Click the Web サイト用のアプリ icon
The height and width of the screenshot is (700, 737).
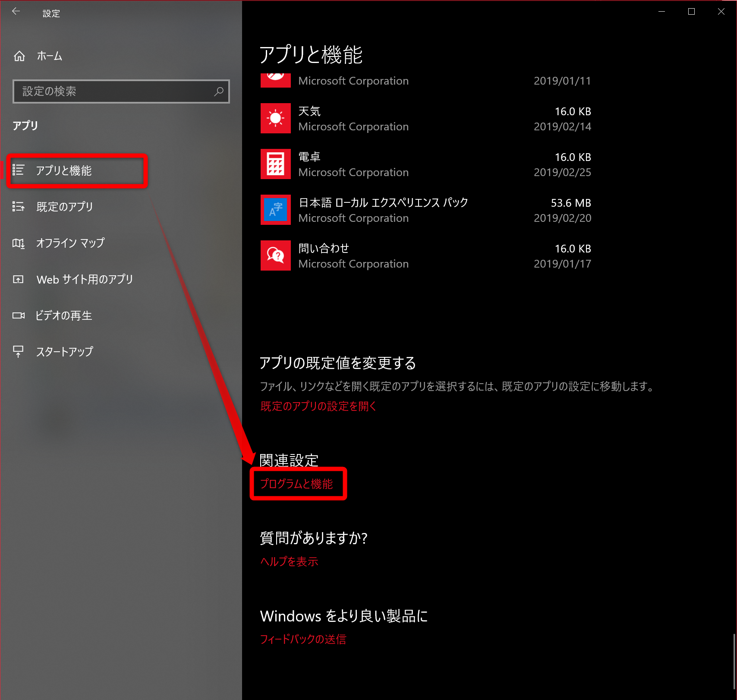point(18,280)
